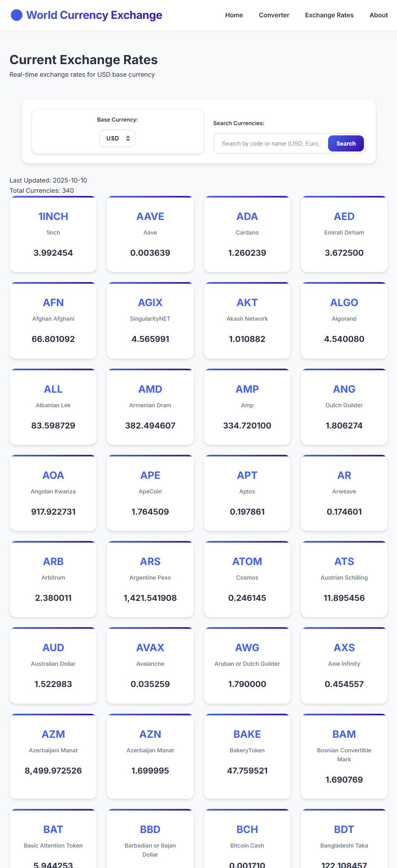The width and height of the screenshot is (397, 868).
Task: Open the Converter page
Action: [274, 15]
